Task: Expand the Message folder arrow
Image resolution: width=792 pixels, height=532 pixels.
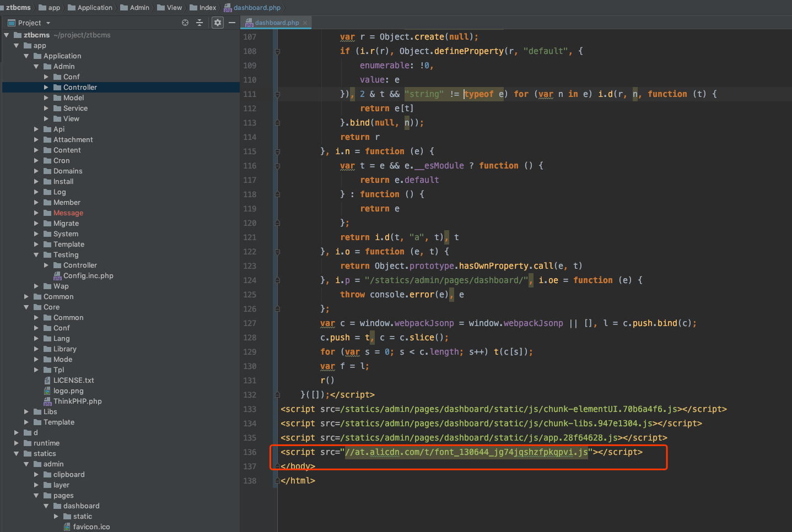Action: [36, 213]
